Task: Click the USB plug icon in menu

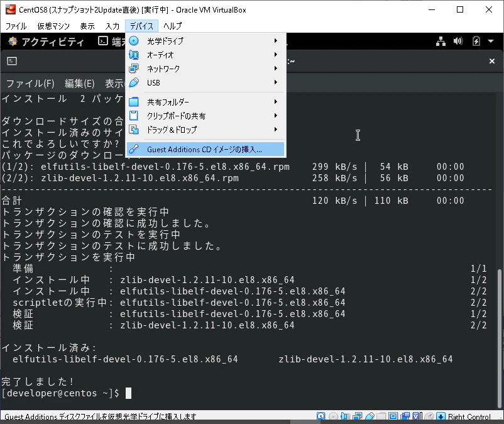Action: (x=134, y=82)
